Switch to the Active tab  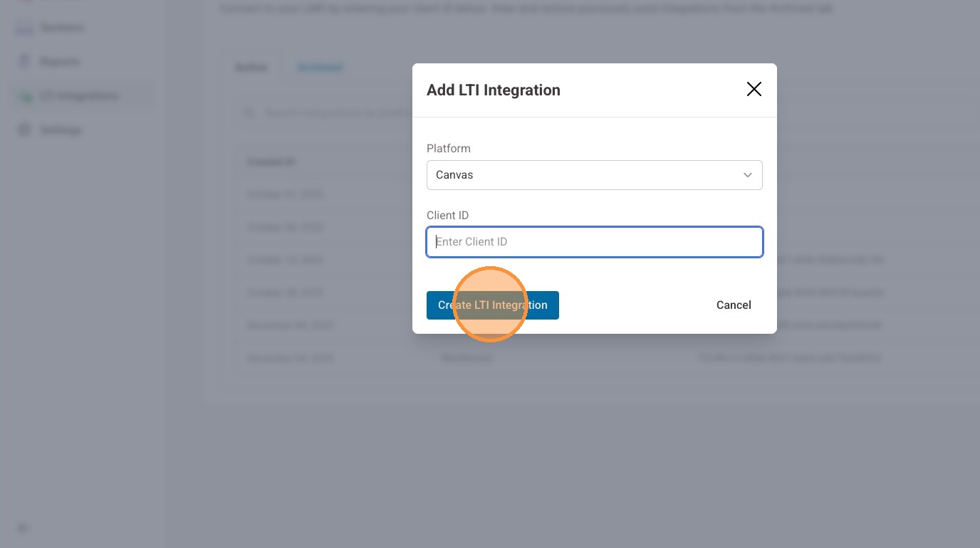click(x=251, y=68)
